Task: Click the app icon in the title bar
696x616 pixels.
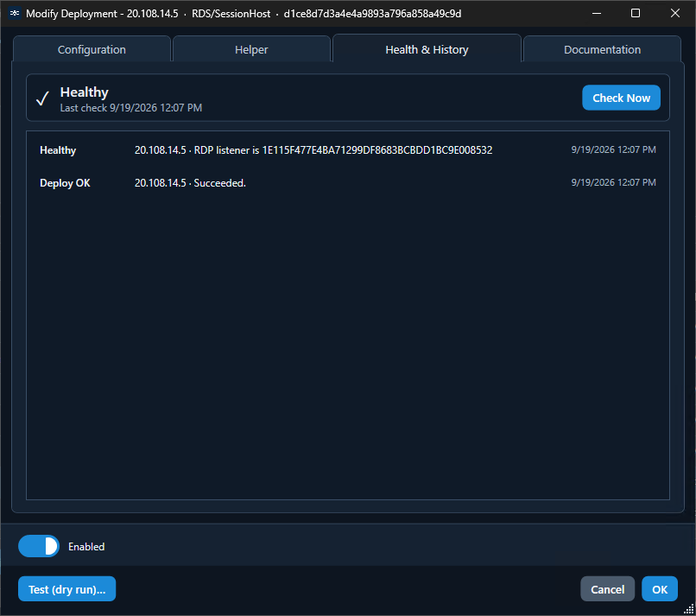Action: pos(14,13)
